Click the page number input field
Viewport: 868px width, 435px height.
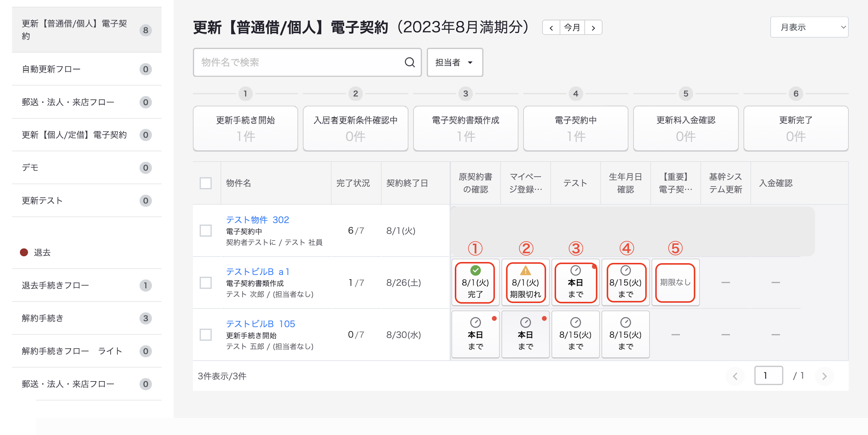[x=768, y=375]
